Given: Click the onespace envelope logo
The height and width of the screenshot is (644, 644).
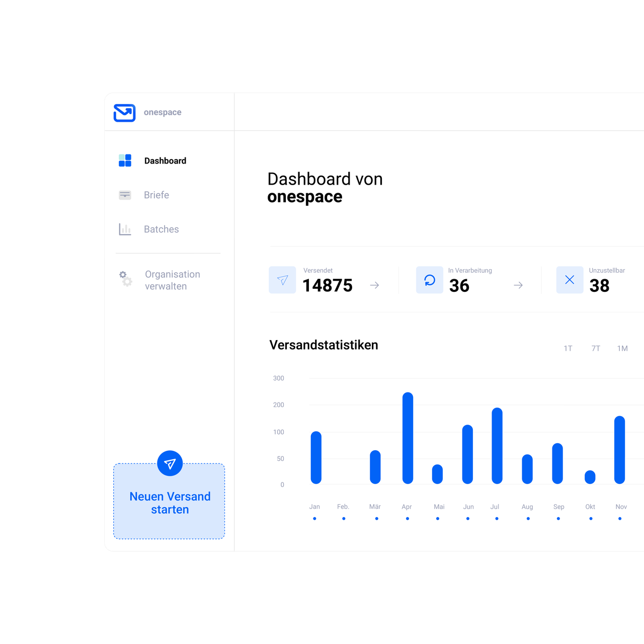Looking at the screenshot, I should coord(124,113).
